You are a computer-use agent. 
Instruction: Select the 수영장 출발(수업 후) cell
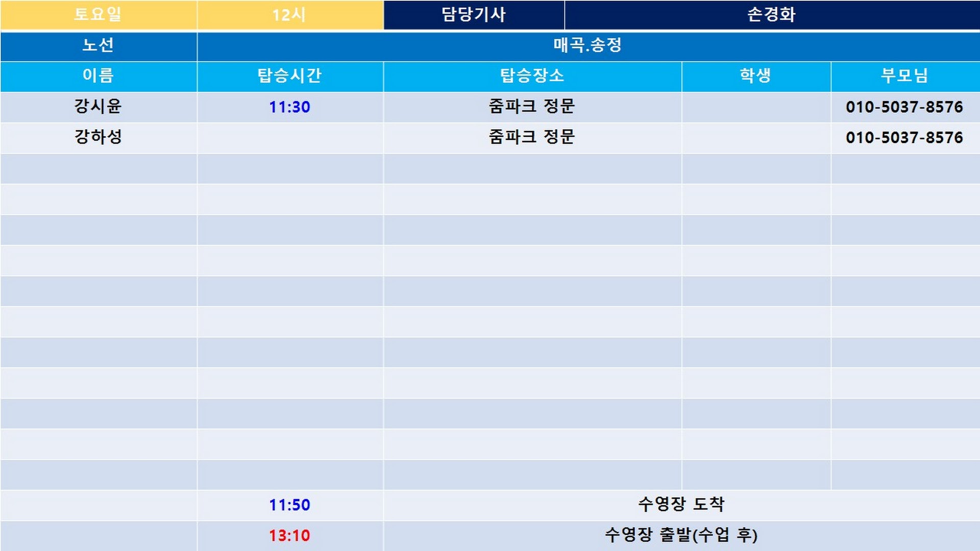(681, 535)
